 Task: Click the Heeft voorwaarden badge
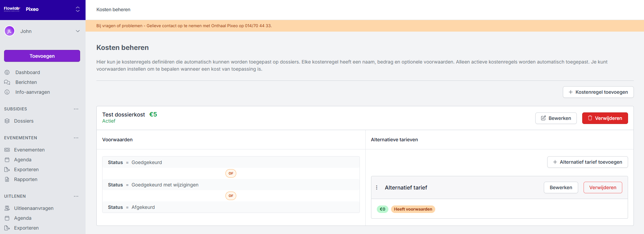pos(413,209)
